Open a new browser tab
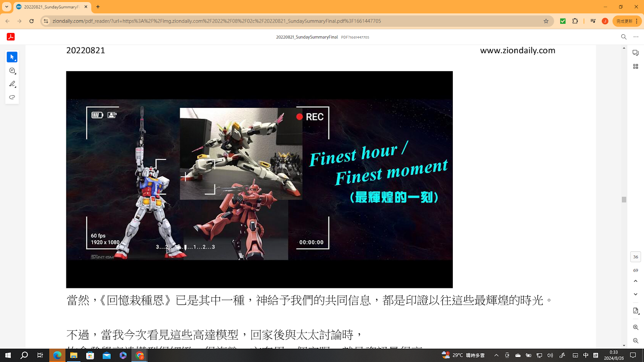 98,7
